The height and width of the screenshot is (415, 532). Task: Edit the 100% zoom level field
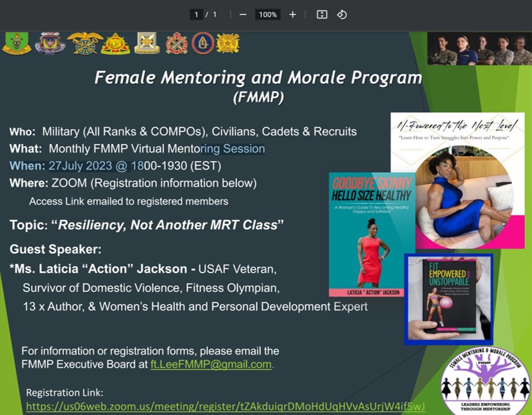[268, 15]
